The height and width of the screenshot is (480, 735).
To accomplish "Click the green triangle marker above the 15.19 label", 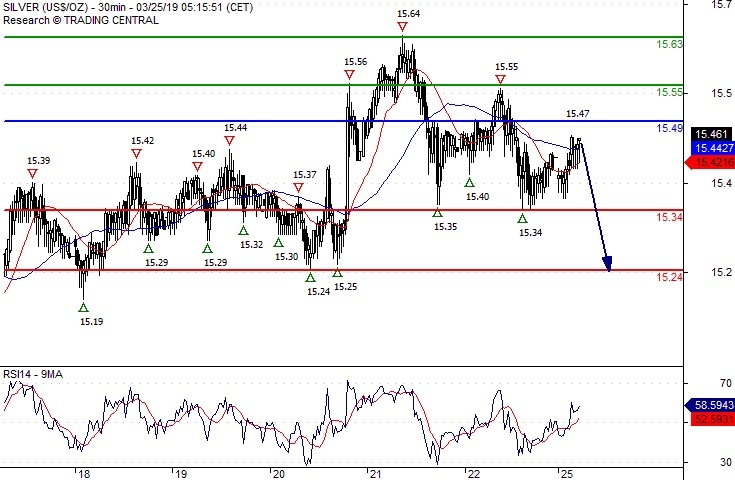I will 83,308.
